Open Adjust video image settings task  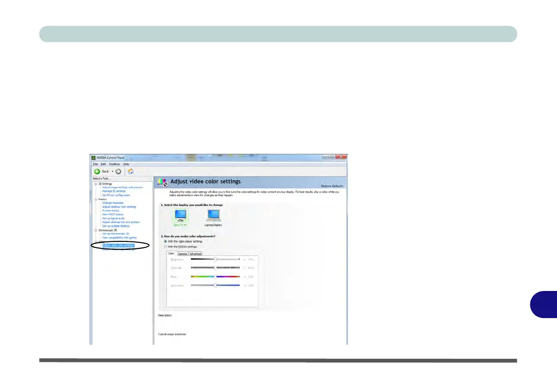118,249
